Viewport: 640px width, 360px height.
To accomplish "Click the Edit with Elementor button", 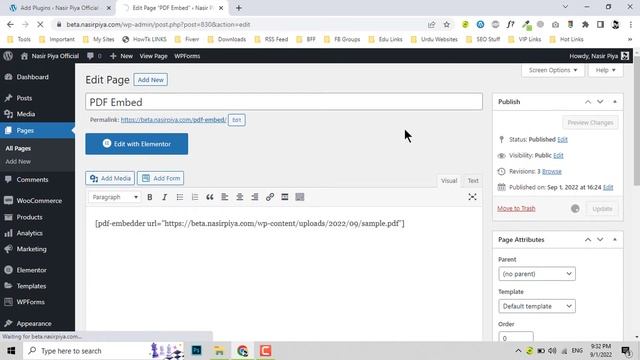I will pos(137,144).
